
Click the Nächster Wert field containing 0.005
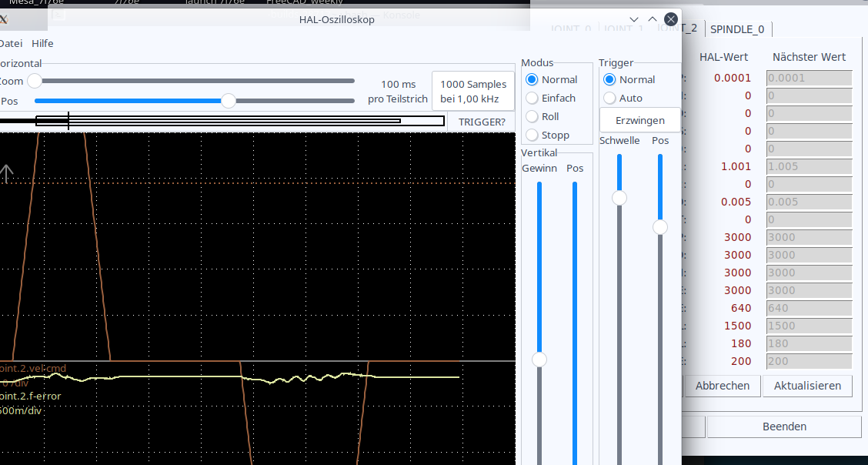point(809,202)
